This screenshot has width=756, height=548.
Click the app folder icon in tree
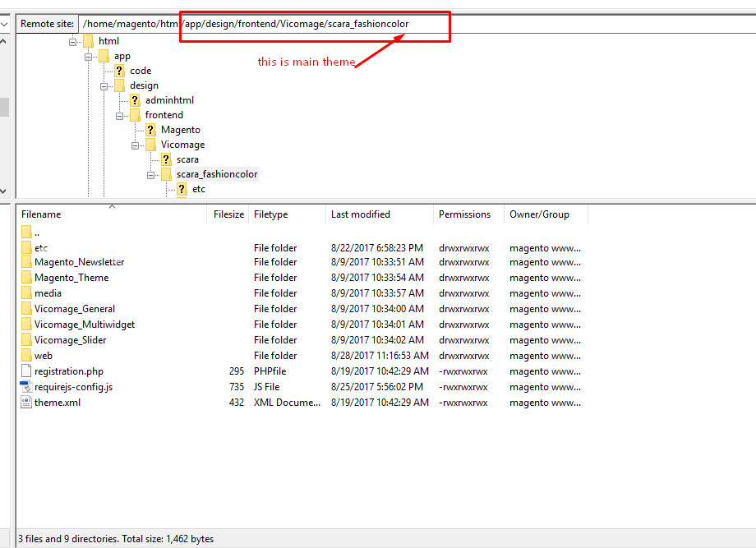click(104, 56)
